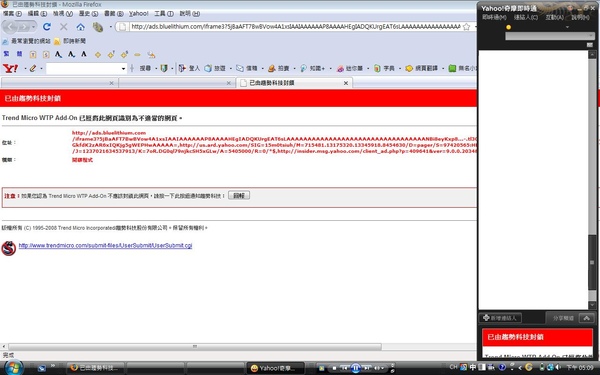Click the bookmark star in address bar
Image resolution: width=600 pixels, height=375 pixels.
pos(466,27)
